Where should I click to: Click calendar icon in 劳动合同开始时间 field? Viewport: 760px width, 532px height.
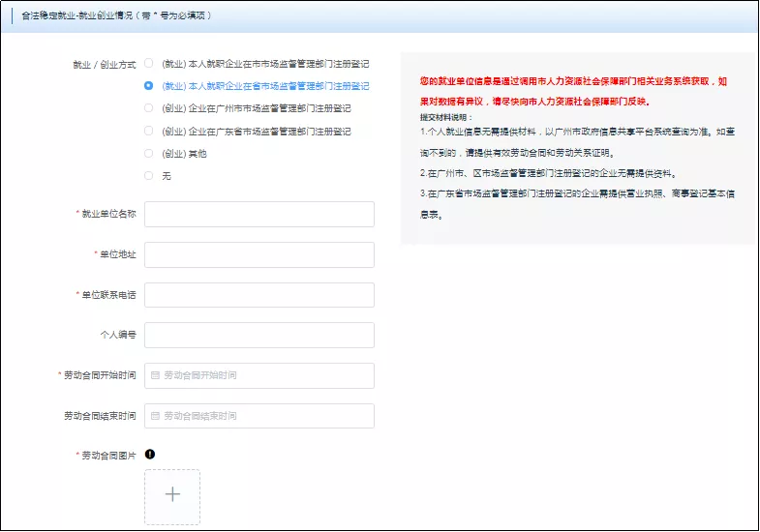(x=155, y=375)
